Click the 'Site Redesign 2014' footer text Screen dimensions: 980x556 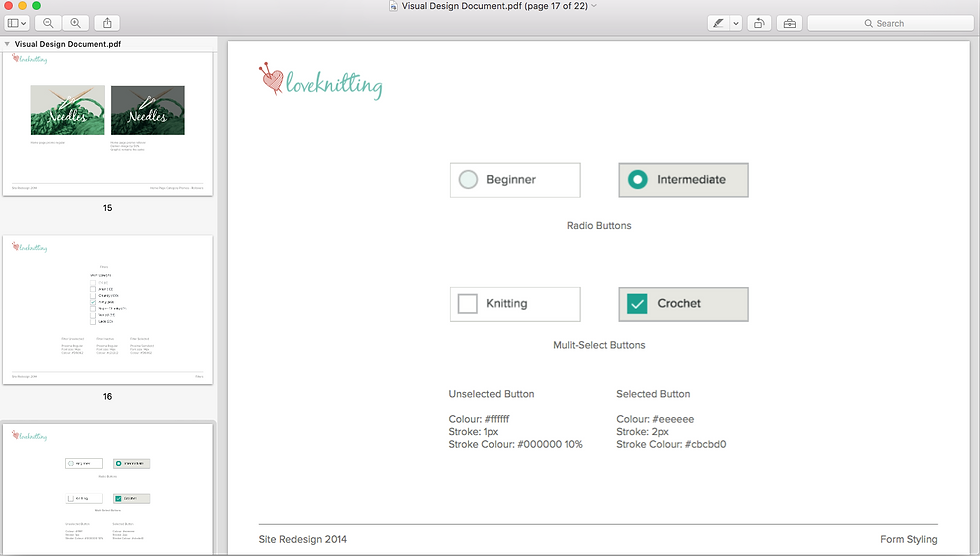click(302, 539)
